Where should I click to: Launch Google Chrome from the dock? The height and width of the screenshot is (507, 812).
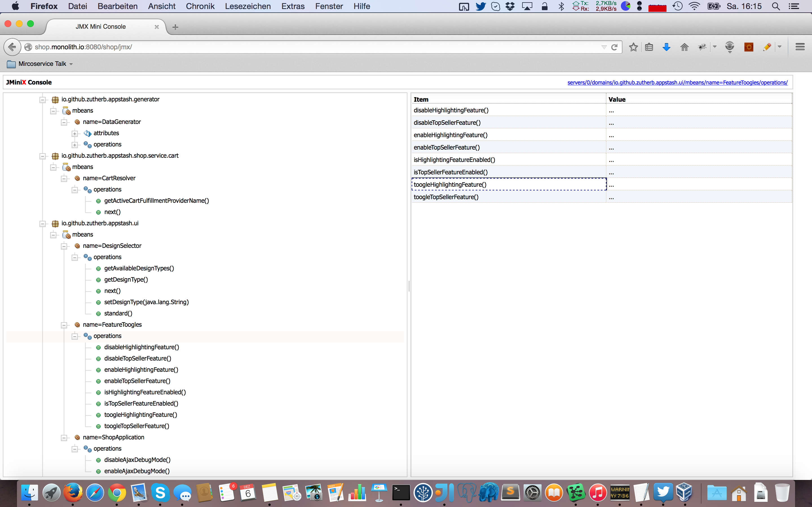(x=116, y=493)
